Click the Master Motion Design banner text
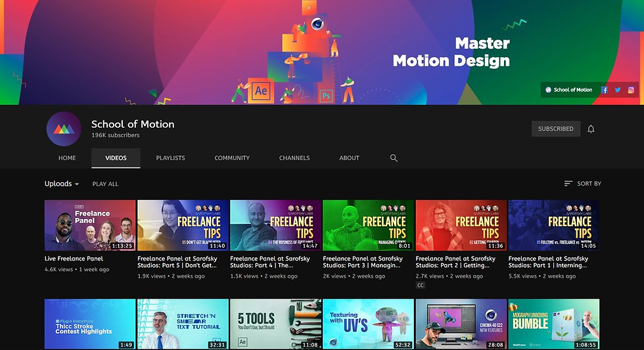Image resolution: width=644 pixels, height=350 pixels. [x=451, y=52]
